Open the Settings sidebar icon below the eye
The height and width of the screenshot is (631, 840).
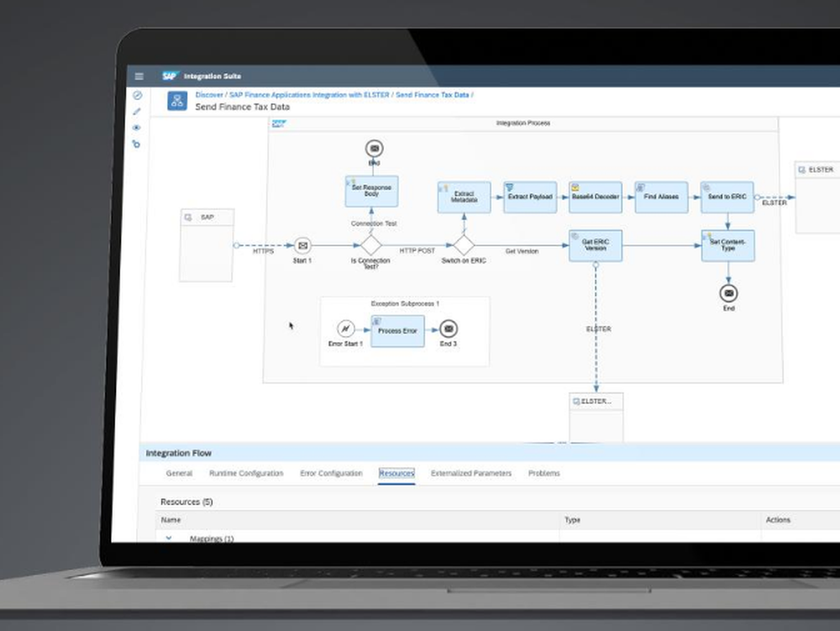(x=136, y=144)
